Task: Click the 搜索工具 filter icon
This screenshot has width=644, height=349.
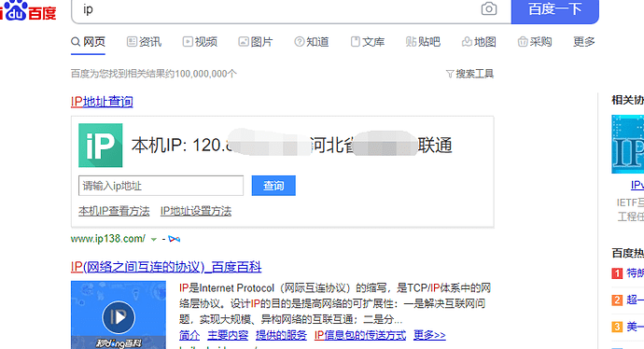Action: click(450, 74)
